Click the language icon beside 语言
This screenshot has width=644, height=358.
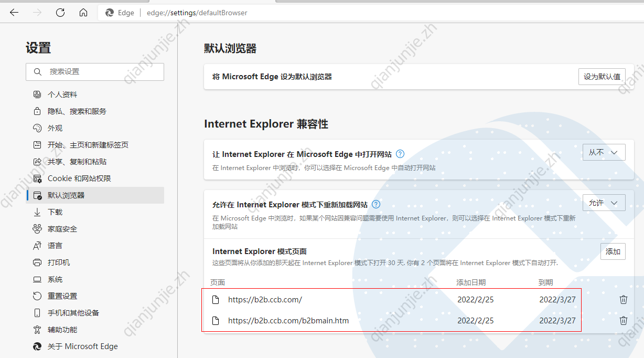[37, 246]
